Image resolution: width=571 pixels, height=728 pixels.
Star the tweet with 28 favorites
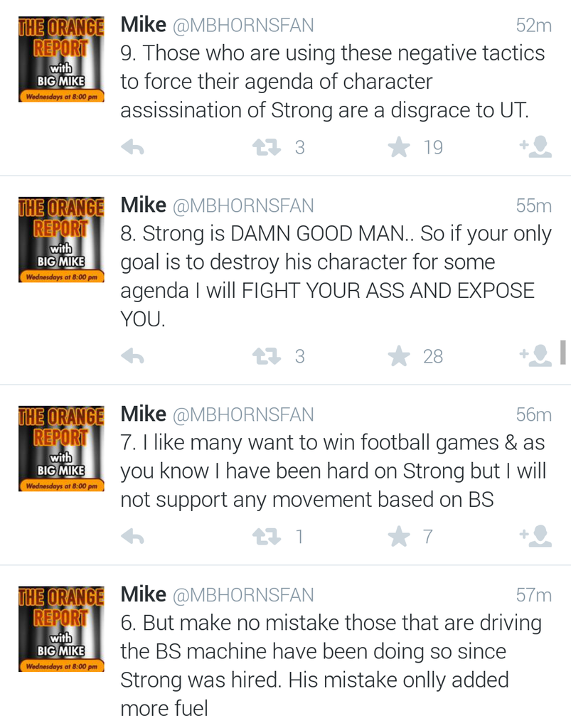tap(400, 355)
